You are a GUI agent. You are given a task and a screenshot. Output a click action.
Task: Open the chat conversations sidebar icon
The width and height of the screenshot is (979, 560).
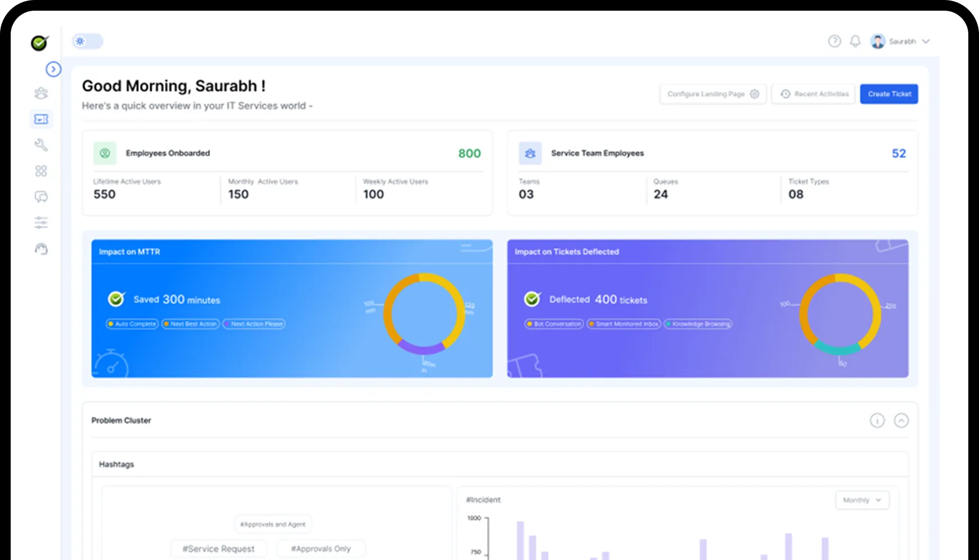41,197
